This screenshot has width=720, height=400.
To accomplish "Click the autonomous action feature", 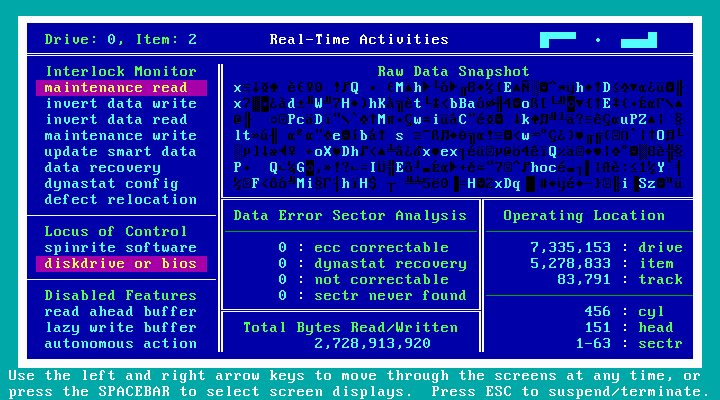I will tap(121, 343).
